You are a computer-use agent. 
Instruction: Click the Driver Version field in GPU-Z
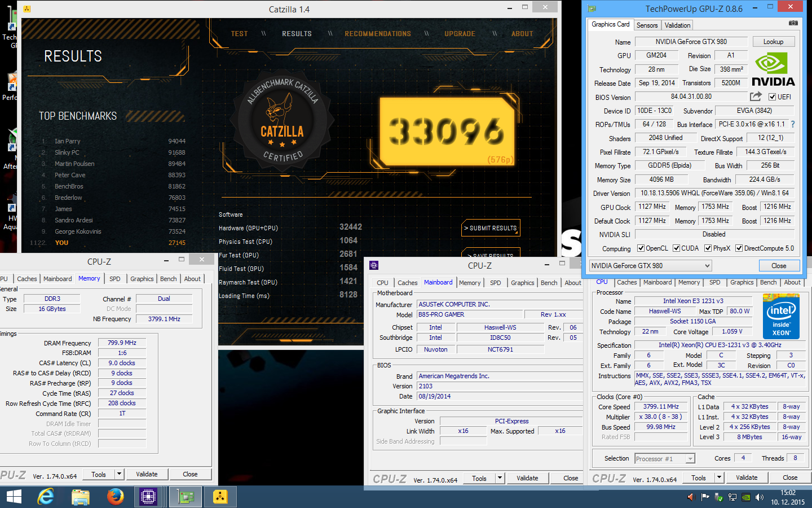click(714, 193)
